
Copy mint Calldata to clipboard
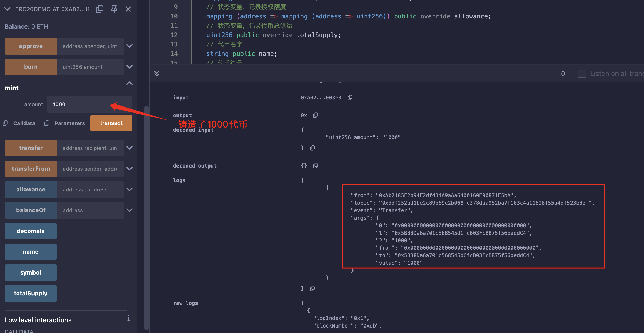(6, 123)
